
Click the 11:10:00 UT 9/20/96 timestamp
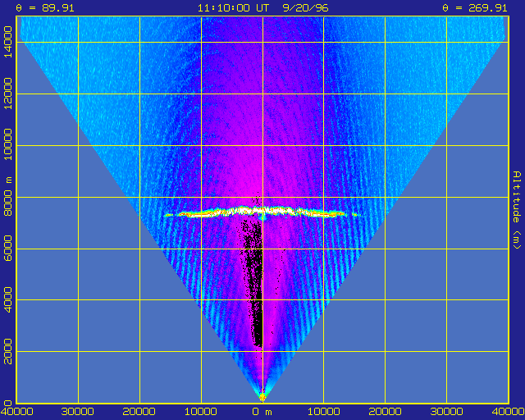tap(262, 7)
